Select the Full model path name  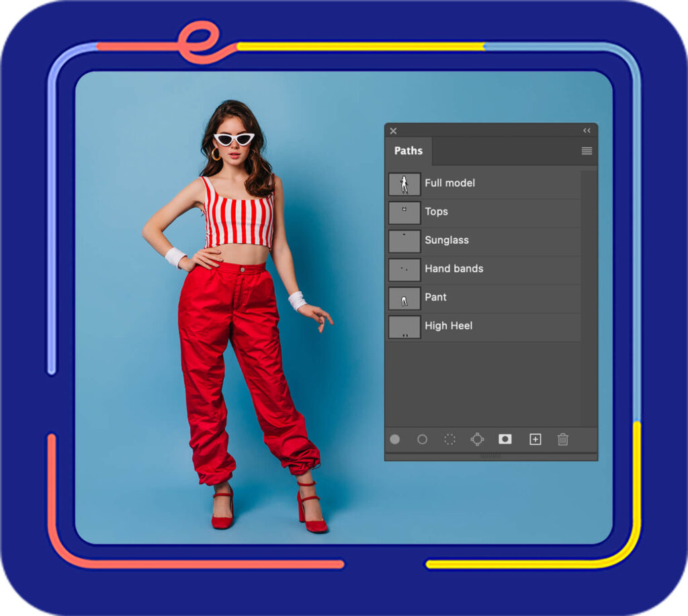[449, 183]
